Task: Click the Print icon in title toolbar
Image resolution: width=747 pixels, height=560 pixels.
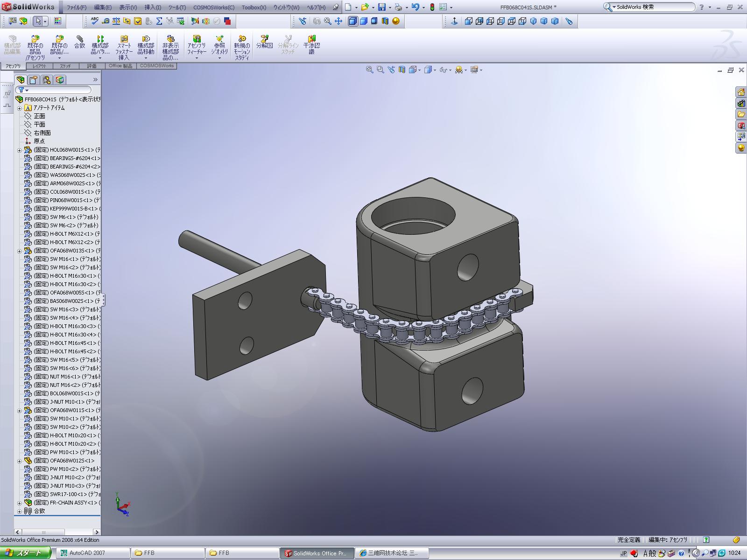Action: (398, 7)
